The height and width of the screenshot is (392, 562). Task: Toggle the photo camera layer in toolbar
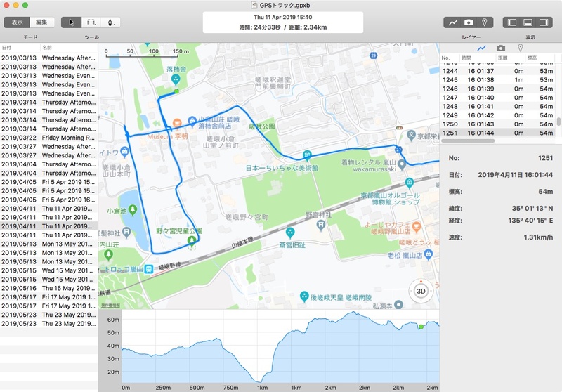coord(469,22)
